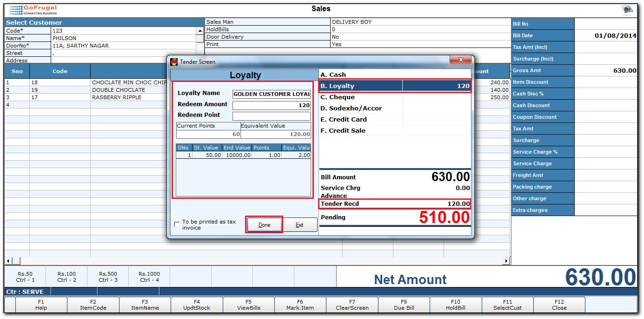Click Door Delivery value No

[x=420, y=37]
